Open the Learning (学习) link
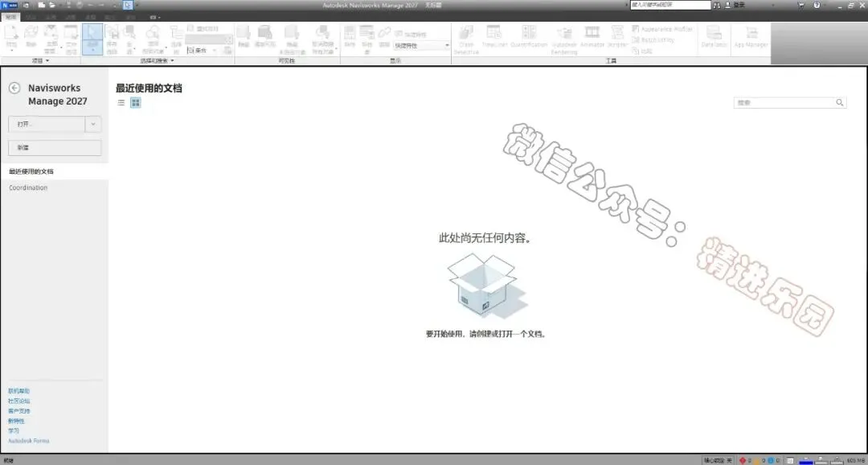The height and width of the screenshot is (465, 868). pyautogui.click(x=14, y=430)
